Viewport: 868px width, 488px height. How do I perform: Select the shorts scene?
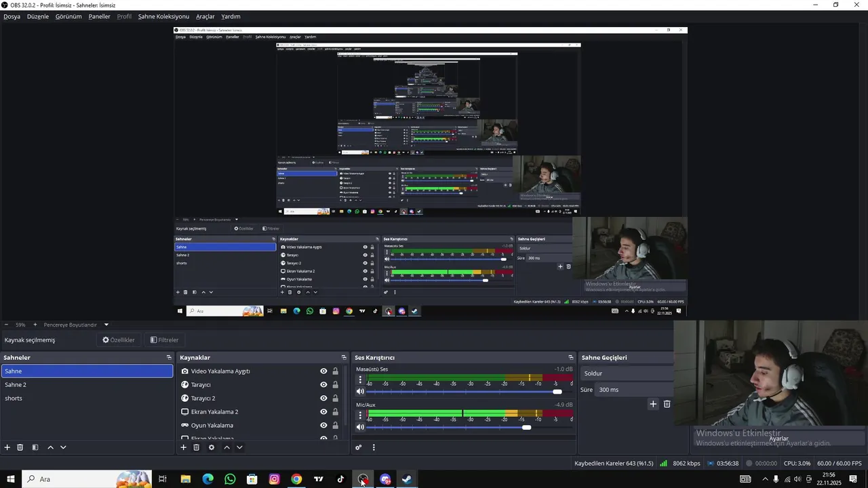87,399
